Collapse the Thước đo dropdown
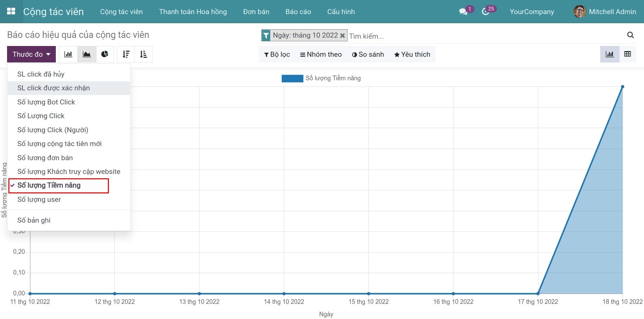 coord(31,54)
